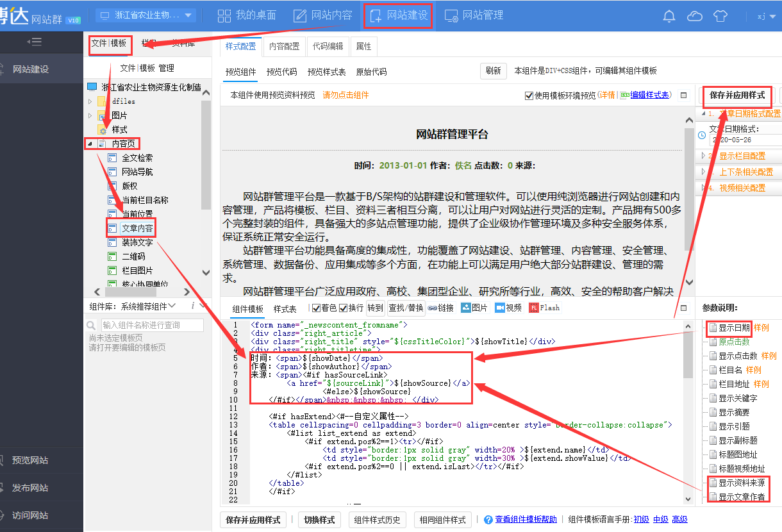
Task: Maximize code editor pane square icon
Action: [683, 308]
